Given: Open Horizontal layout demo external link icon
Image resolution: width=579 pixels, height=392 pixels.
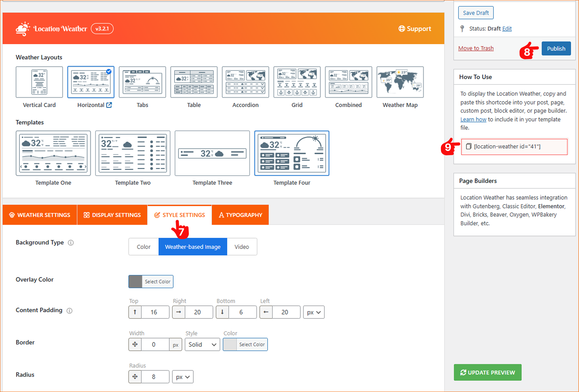Looking at the screenshot, I should (x=109, y=105).
